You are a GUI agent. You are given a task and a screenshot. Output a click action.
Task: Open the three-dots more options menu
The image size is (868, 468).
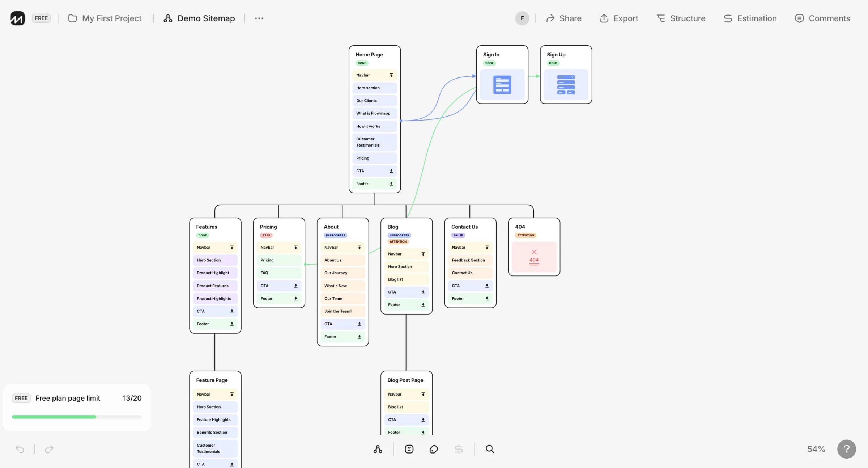[259, 18]
